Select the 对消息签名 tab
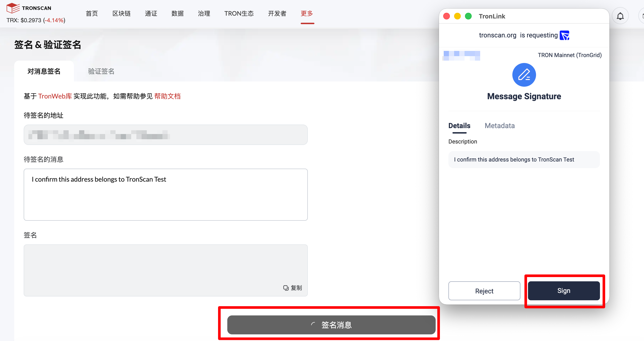This screenshot has width=644, height=341. coord(44,71)
